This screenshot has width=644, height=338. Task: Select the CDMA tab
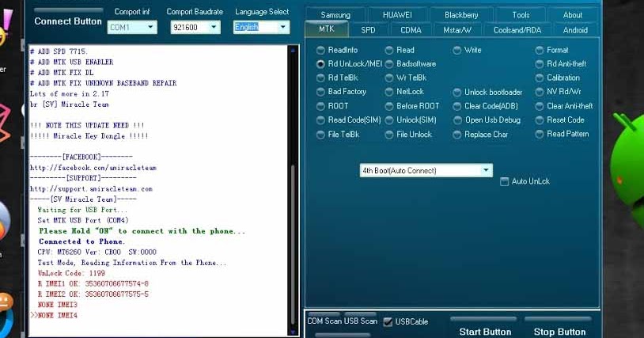[411, 30]
